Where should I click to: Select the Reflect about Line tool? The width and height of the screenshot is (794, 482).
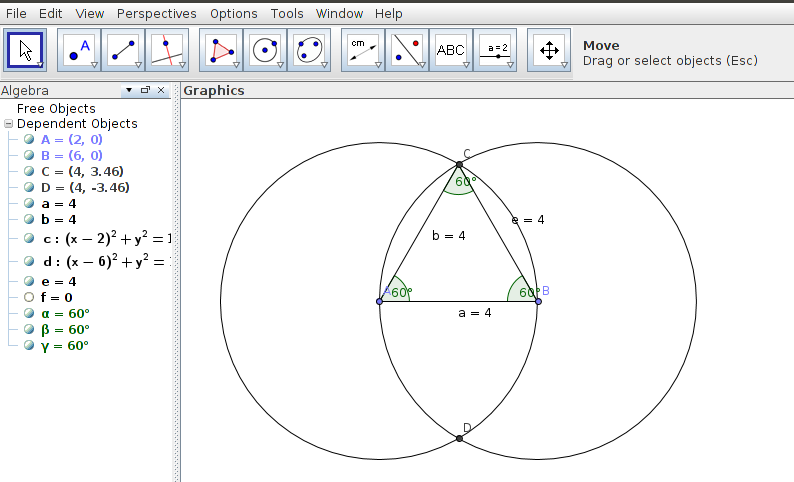(x=407, y=50)
